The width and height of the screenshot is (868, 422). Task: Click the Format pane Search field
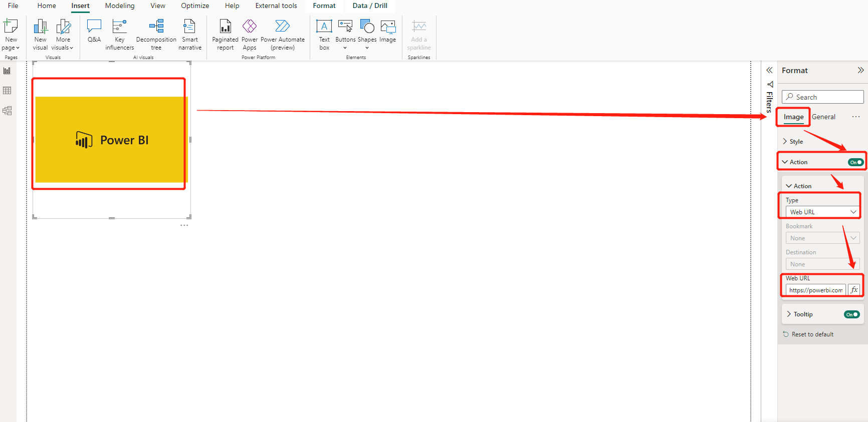pos(823,97)
